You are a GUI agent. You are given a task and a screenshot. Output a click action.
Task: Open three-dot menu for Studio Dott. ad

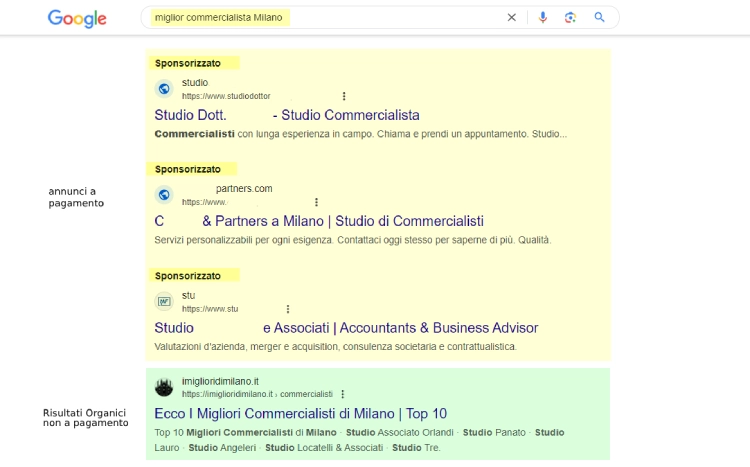tap(344, 96)
